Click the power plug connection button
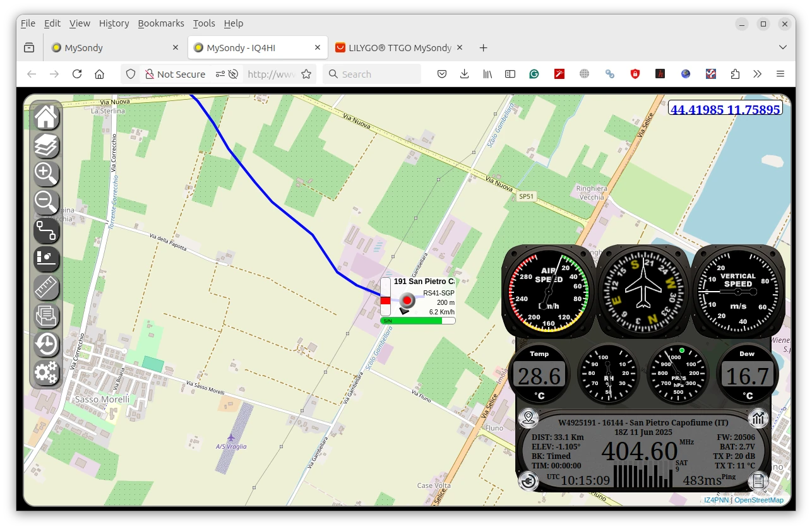The height and width of the screenshot is (529, 812). (528, 482)
